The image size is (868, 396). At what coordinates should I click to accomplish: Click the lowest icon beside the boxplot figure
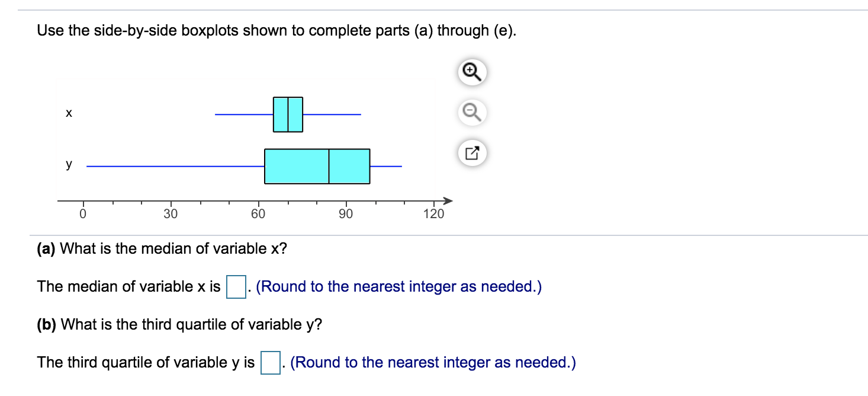(471, 152)
